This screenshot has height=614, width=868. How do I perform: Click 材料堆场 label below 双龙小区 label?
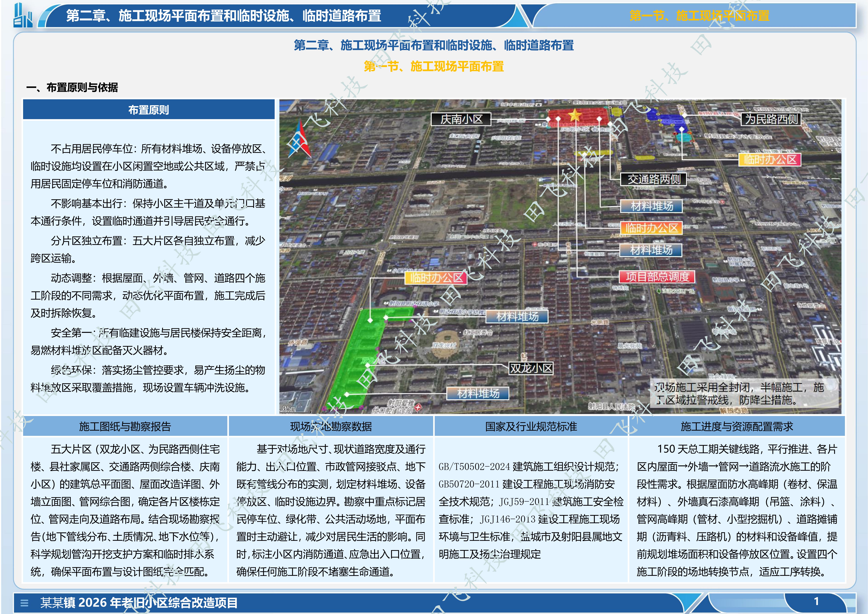coord(478,393)
